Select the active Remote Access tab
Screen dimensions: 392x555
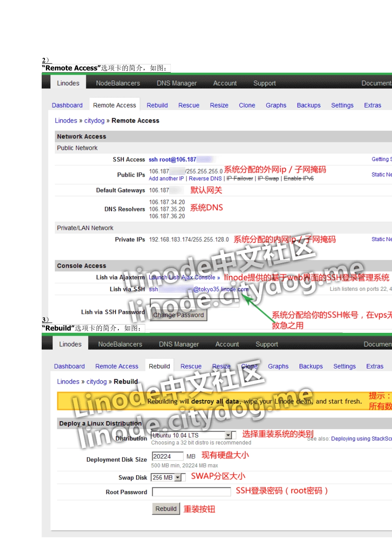(114, 105)
